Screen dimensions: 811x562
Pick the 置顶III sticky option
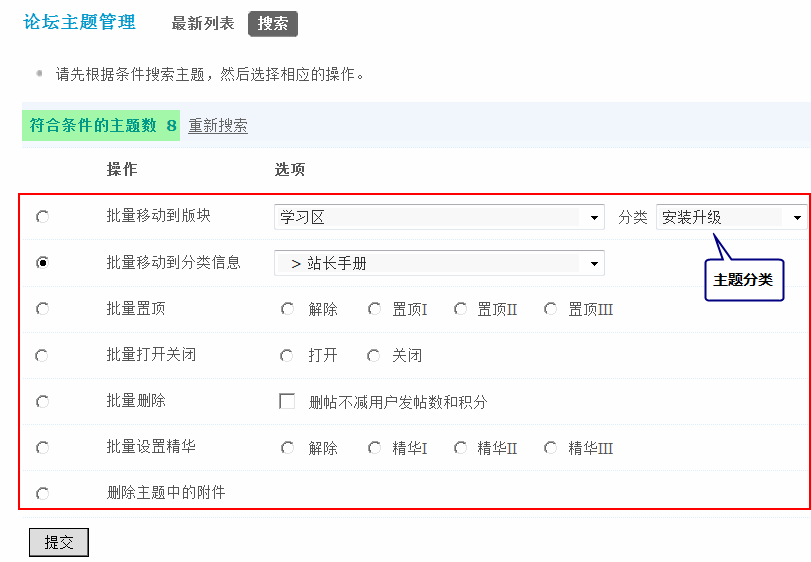coord(550,309)
